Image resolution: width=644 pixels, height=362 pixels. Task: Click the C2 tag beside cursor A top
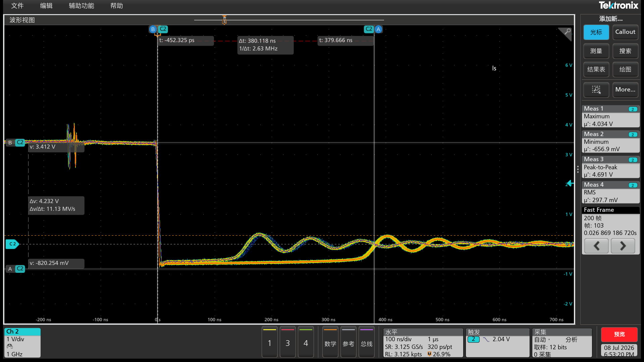coord(369,29)
